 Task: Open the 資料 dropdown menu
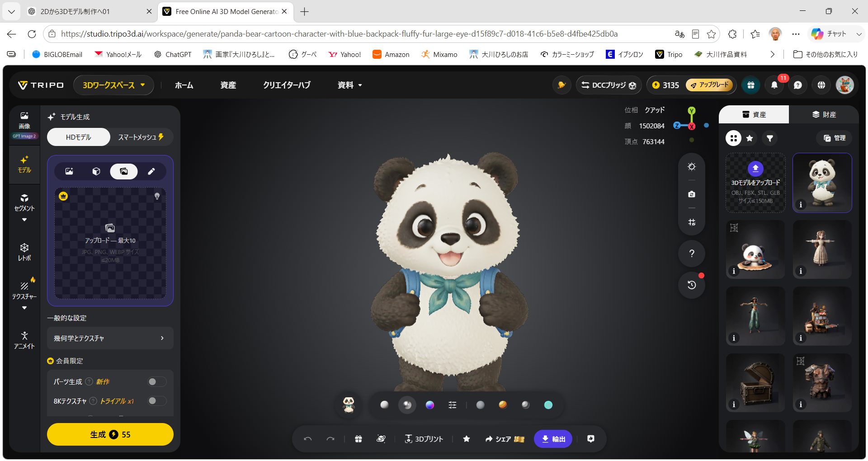[x=349, y=85]
